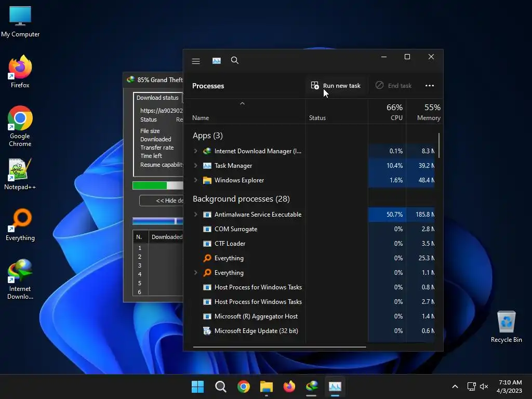Click first Everything process magnifier icon
This screenshot has height=399, width=532.
207,258
